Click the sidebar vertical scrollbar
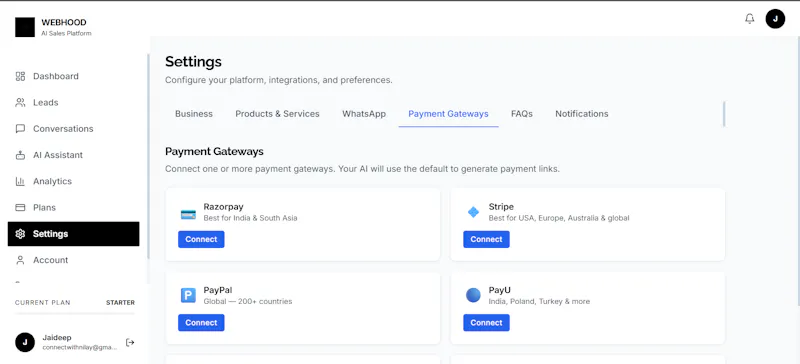Viewport: 800px width, 364px height. coord(148,156)
